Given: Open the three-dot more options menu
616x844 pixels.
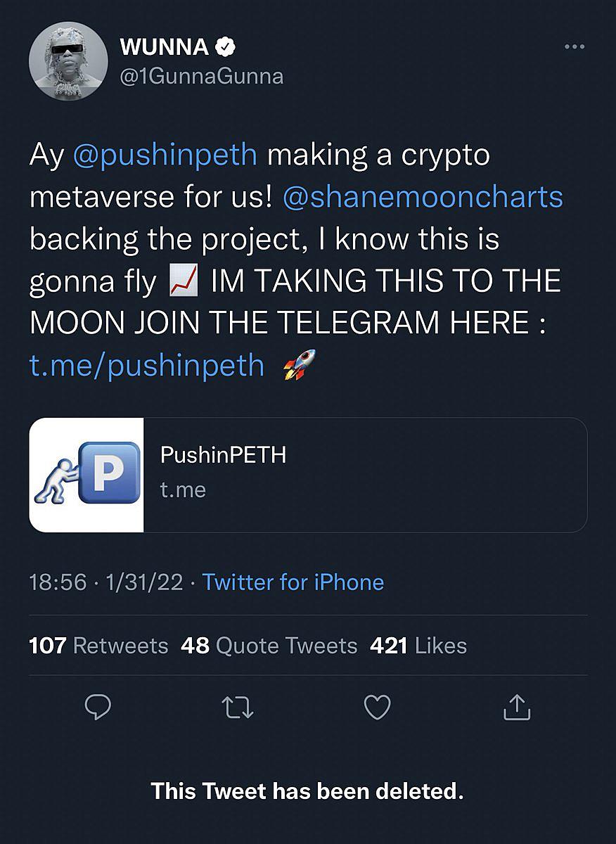Looking at the screenshot, I should point(575,47).
